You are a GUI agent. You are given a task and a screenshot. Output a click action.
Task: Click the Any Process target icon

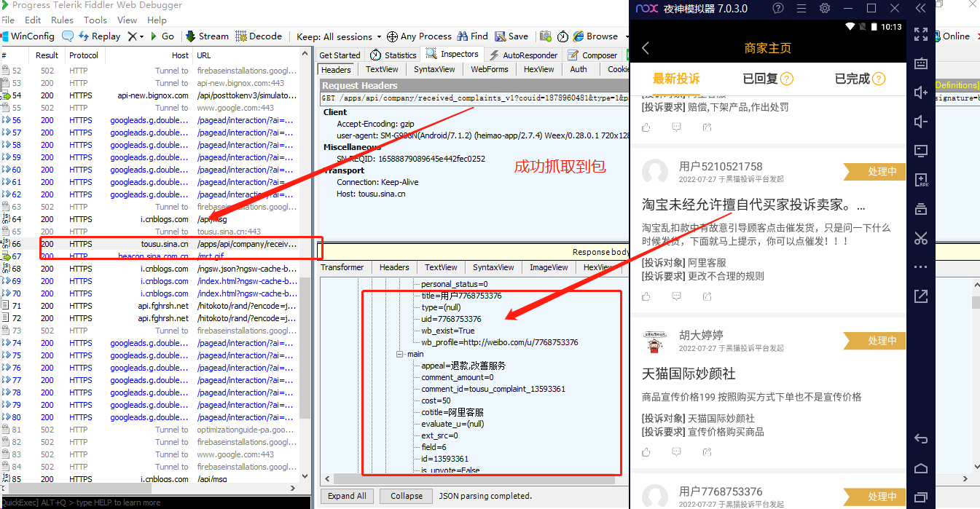(392, 36)
